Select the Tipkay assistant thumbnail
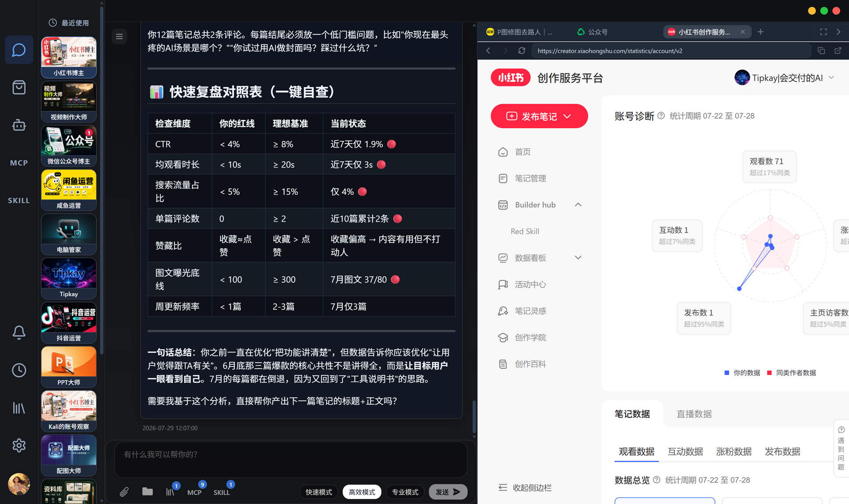Viewport: 849px width, 504px height. point(69,279)
